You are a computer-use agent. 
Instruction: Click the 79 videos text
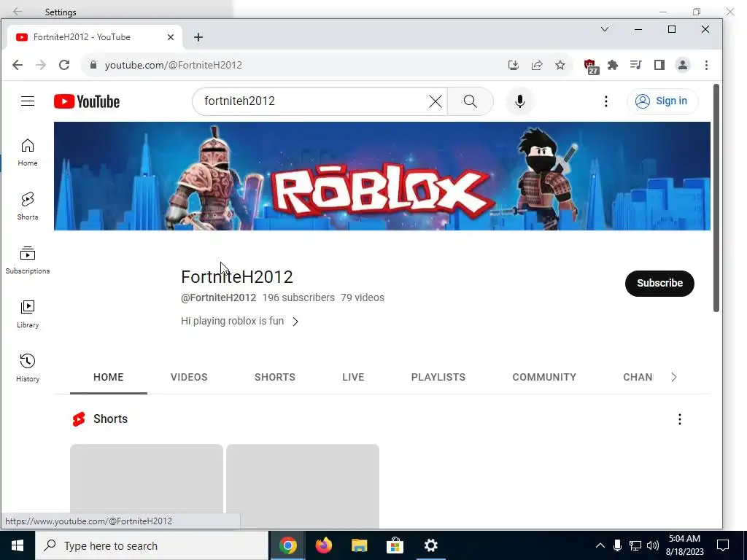(x=362, y=297)
